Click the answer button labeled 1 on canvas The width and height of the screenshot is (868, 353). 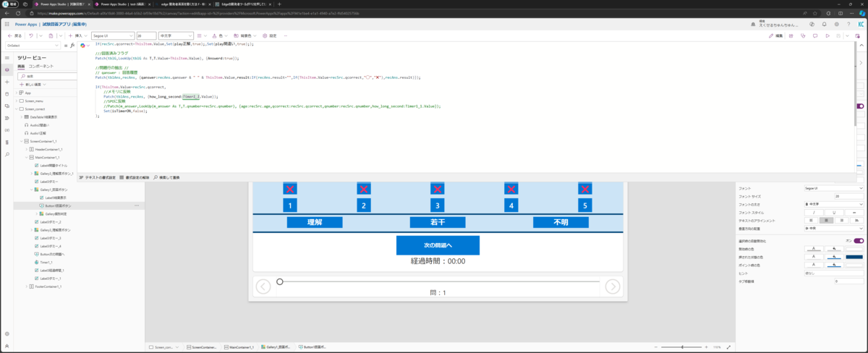[290, 205]
